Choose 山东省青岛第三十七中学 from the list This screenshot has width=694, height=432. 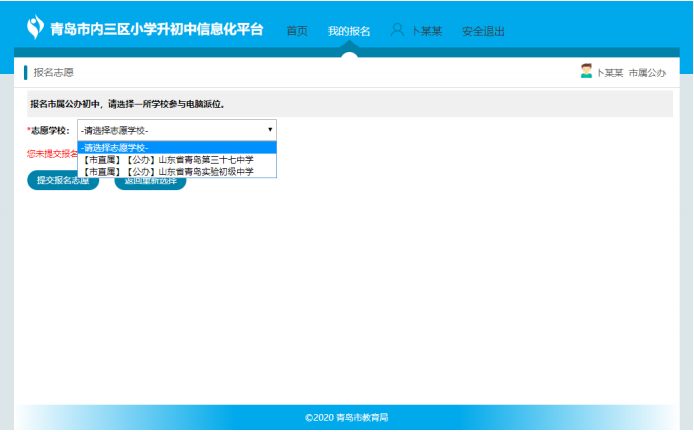click(168, 160)
